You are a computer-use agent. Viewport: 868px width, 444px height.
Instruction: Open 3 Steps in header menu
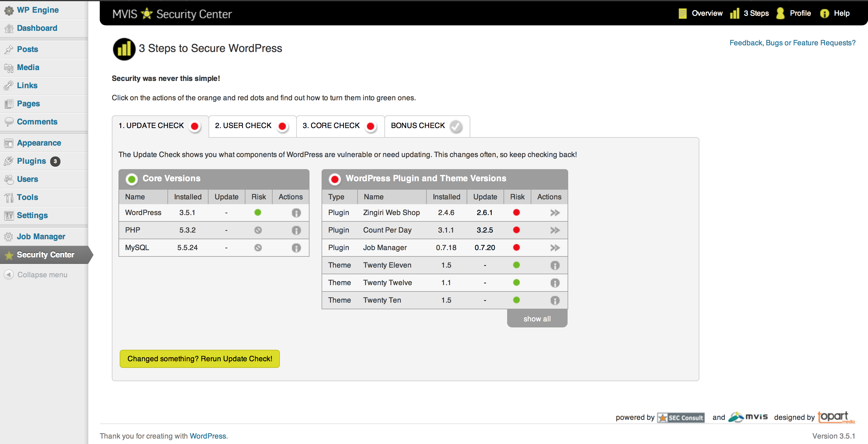(x=756, y=14)
